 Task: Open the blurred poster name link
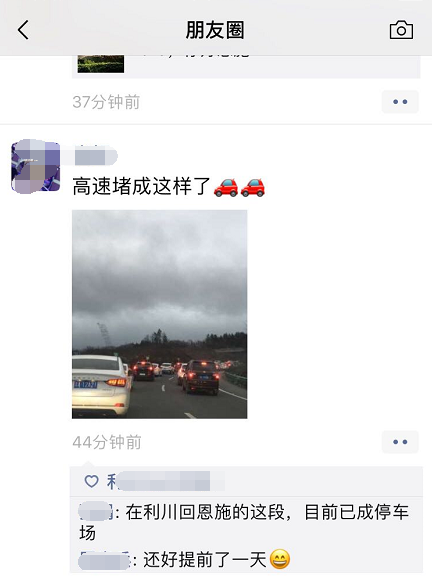pyautogui.click(x=95, y=155)
